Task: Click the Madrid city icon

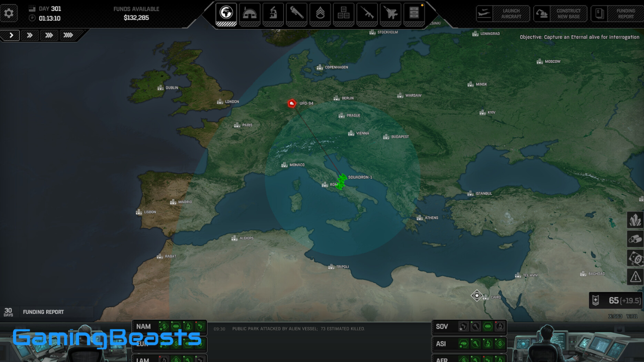Action: 173,202
